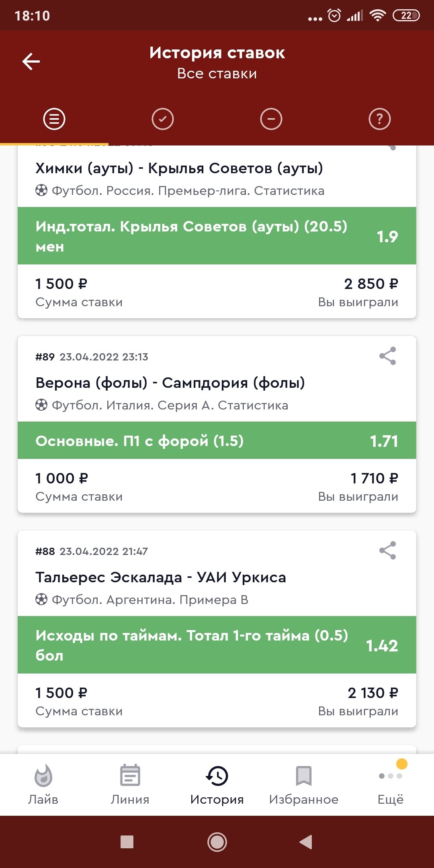Select the all bets filter icon
The height and width of the screenshot is (868, 434).
click(x=54, y=119)
